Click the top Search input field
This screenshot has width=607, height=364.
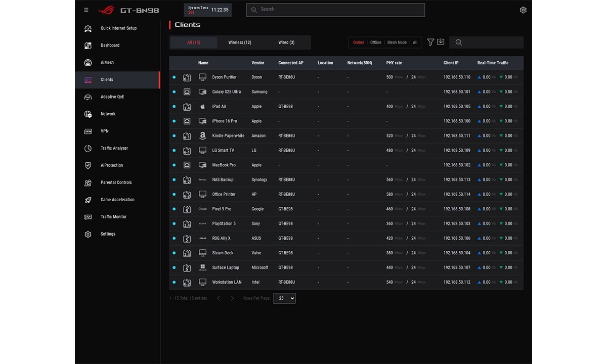pyautogui.click(x=335, y=10)
